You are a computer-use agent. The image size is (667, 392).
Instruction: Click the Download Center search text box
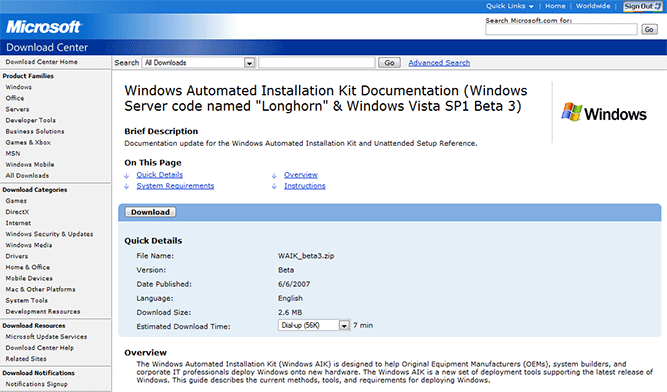click(317, 63)
